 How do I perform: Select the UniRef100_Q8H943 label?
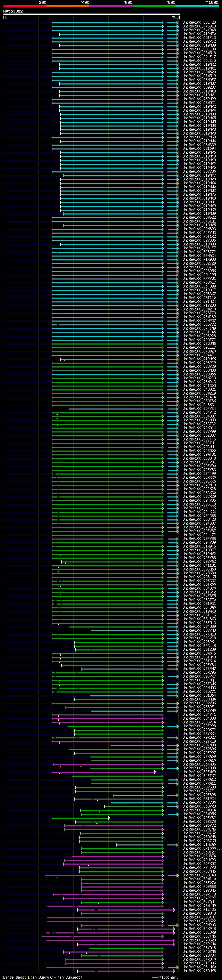(x=199, y=382)
